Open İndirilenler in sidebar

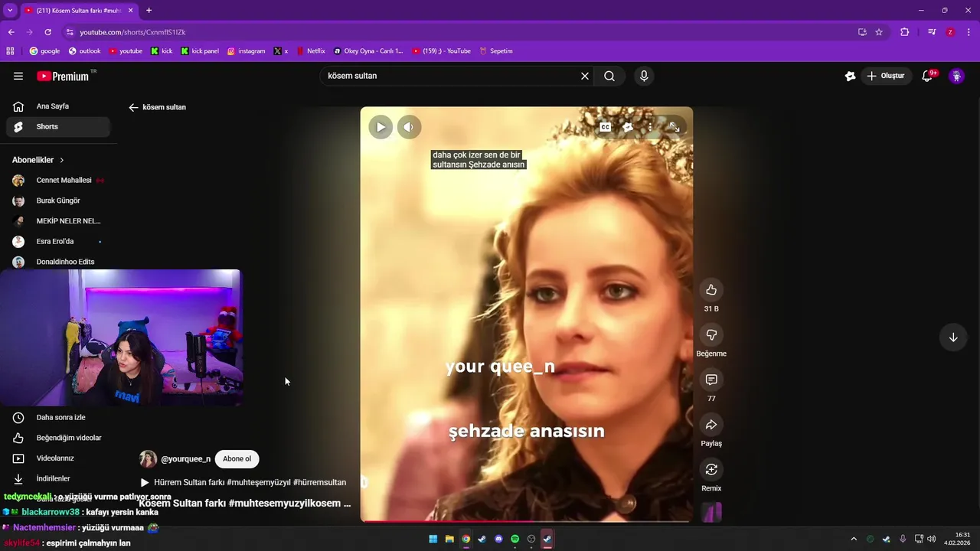pos(59,478)
